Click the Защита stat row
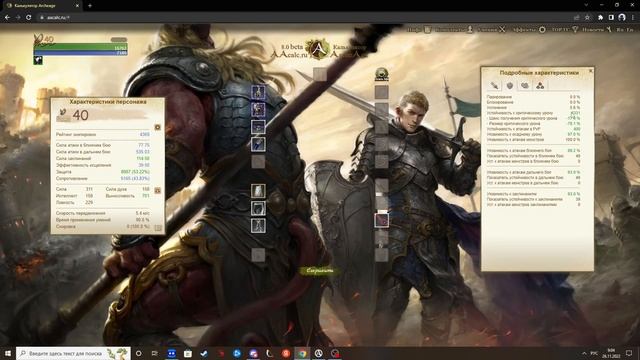The width and height of the screenshot is (640, 360). 102,172
